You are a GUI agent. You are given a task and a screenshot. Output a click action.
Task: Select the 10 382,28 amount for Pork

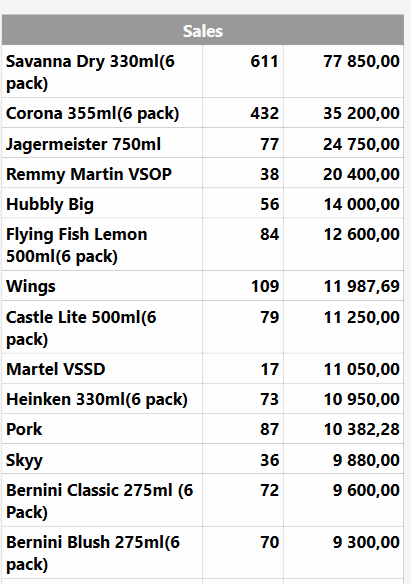361,429
